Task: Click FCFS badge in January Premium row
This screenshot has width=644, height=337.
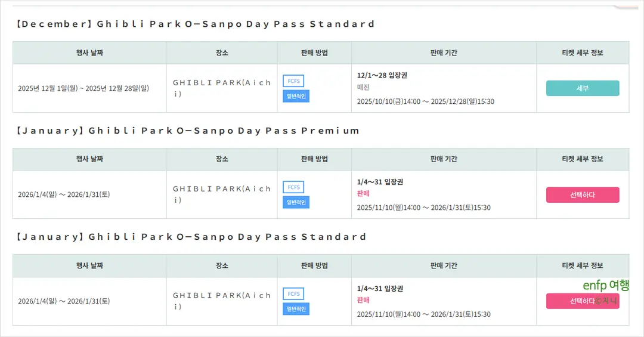Action: (x=293, y=187)
